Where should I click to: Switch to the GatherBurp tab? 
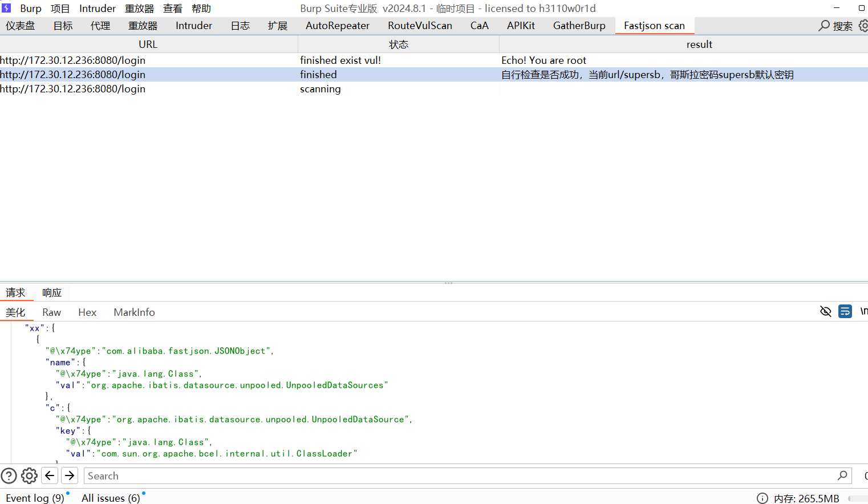click(579, 26)
